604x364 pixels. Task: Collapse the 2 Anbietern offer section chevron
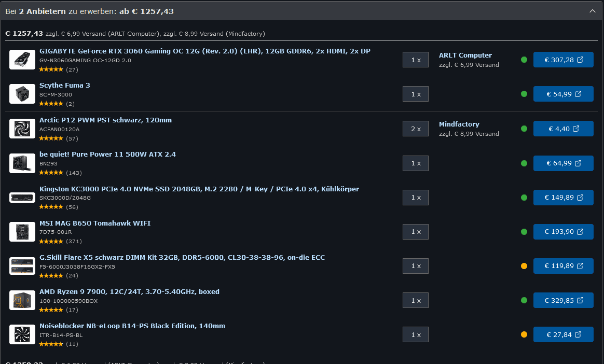(593, 11)
